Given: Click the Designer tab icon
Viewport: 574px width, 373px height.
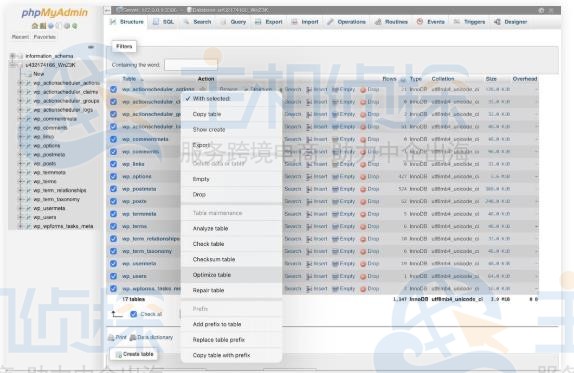Looking at the screenshot, I should (497, 22).
